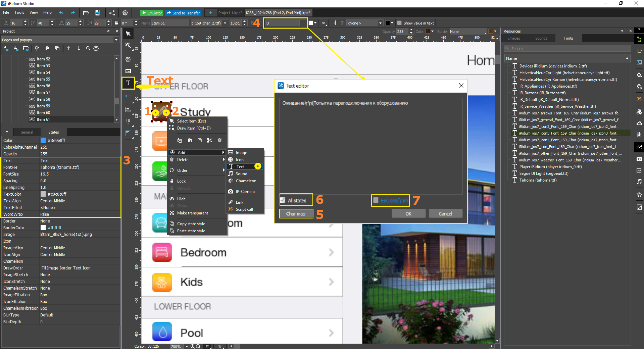Click the trash icon in the context menu
This screenshot has width=644, height=349.
click(x=220, y=140)
